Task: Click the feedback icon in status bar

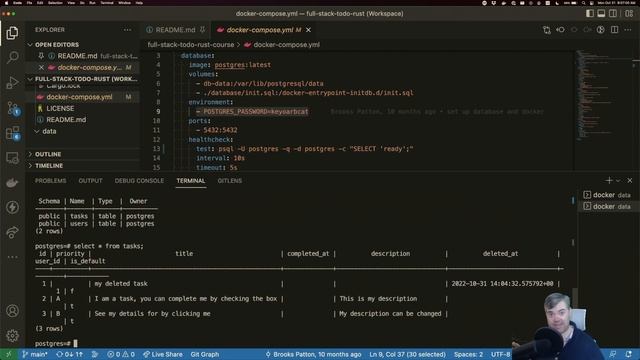Action: (613, 354)
